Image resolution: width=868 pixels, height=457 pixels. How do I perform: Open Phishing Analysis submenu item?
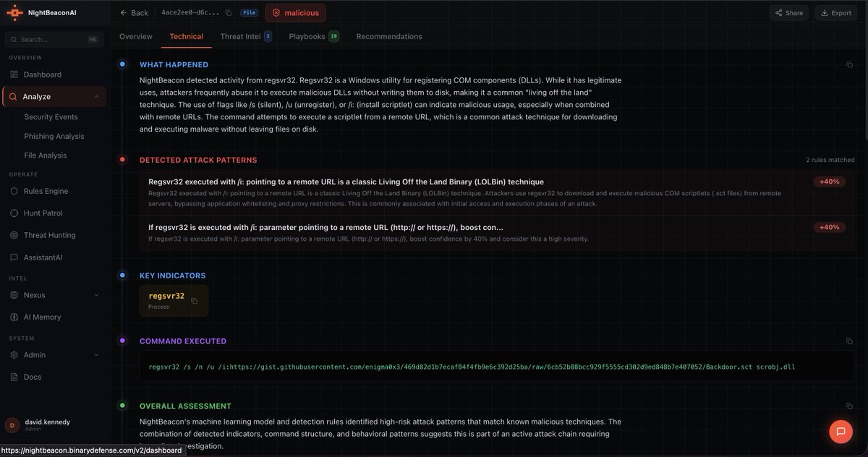coord(54,136)
